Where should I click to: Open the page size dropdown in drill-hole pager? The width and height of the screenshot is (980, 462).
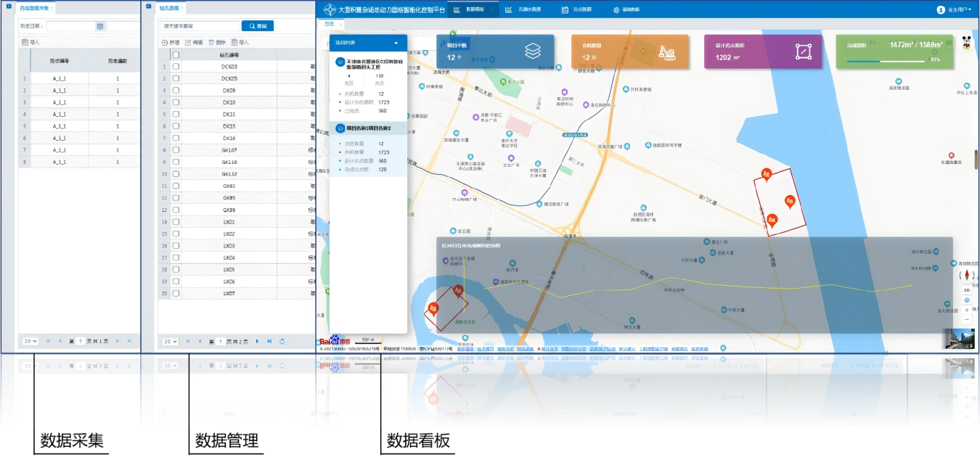click(170, 341)
